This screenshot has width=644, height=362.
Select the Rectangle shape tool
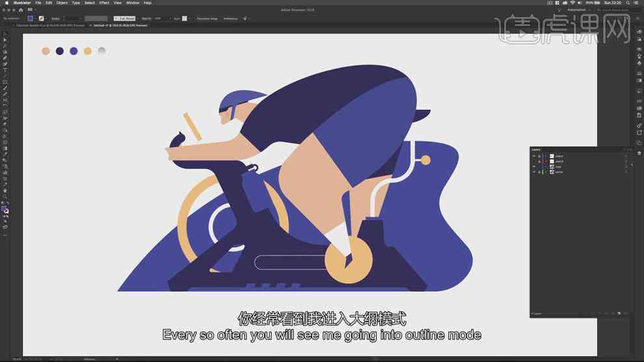(x=5, y=82)
